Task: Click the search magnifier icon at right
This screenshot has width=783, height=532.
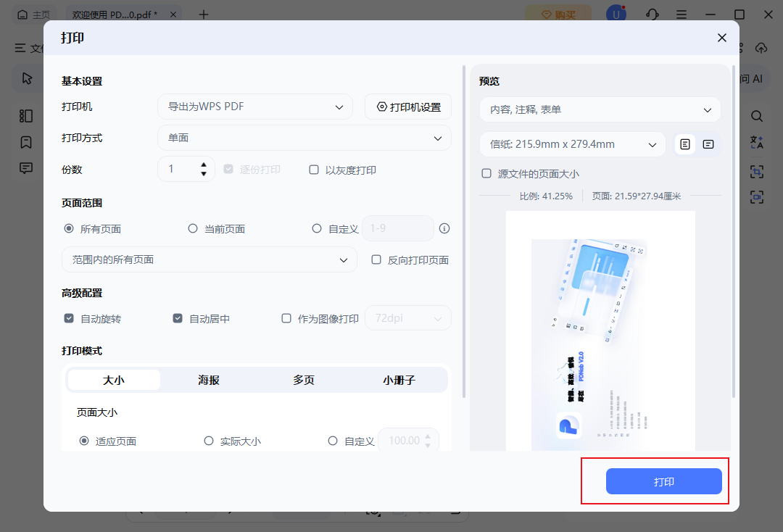Action: click(756, 116)
